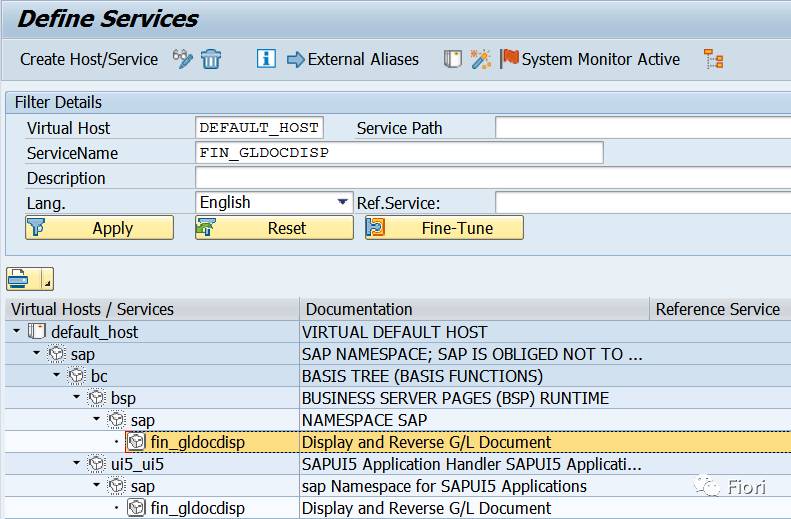791x519 pixels.
Task: Click the service cube icon beside bsp
Action: [96, 397]
